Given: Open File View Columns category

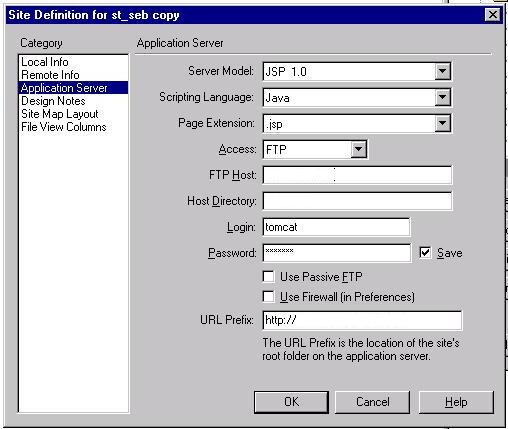Looking at the screenshot, I should (x=64, y=127).
